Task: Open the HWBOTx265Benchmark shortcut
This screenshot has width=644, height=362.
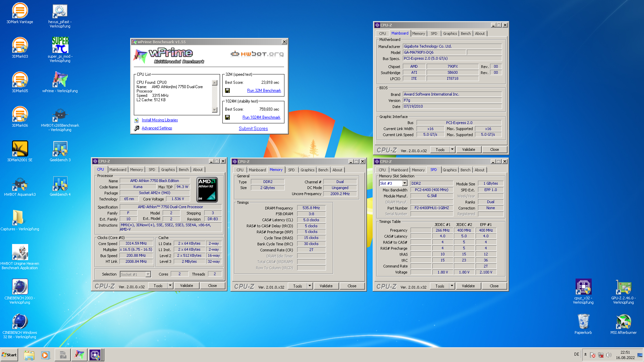Action: (60, 119)
